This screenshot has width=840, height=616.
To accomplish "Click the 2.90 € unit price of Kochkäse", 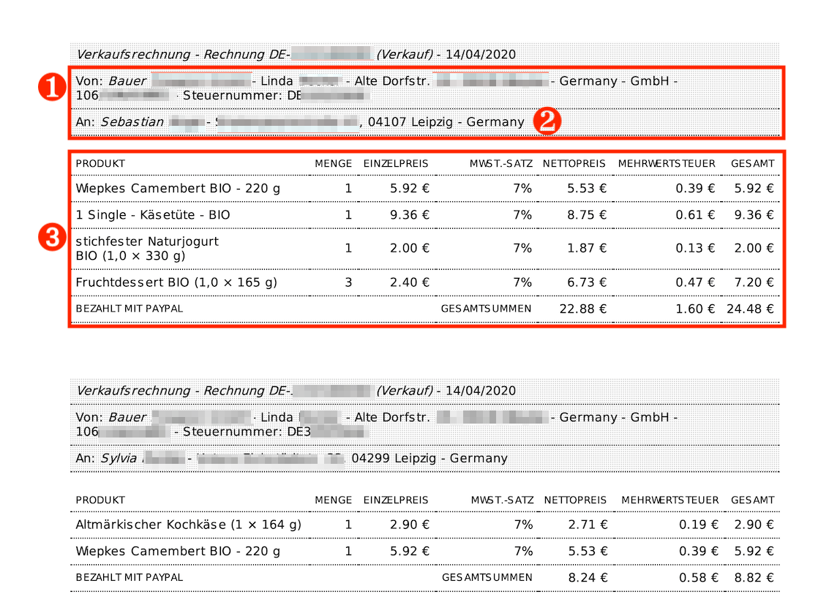I will (409, 525).
